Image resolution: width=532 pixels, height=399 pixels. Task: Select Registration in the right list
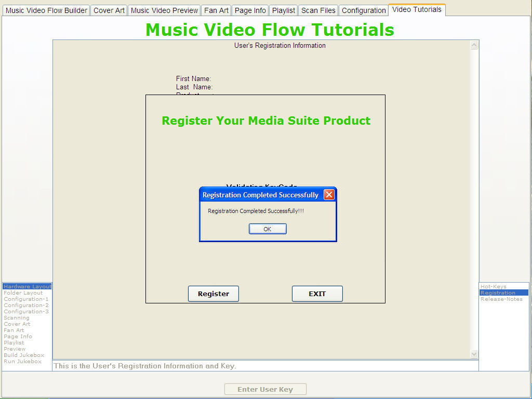click(504, 293)
